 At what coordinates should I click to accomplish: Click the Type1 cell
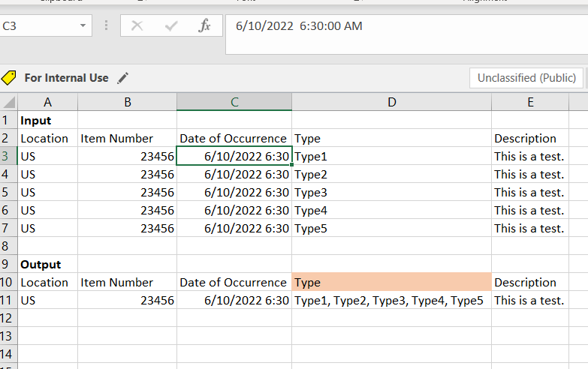(391, 156)
